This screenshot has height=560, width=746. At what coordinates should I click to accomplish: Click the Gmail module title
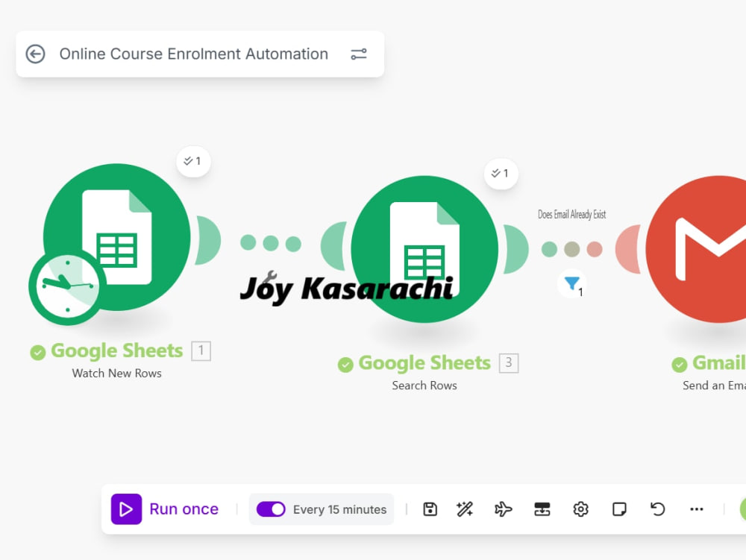[718, 362]
